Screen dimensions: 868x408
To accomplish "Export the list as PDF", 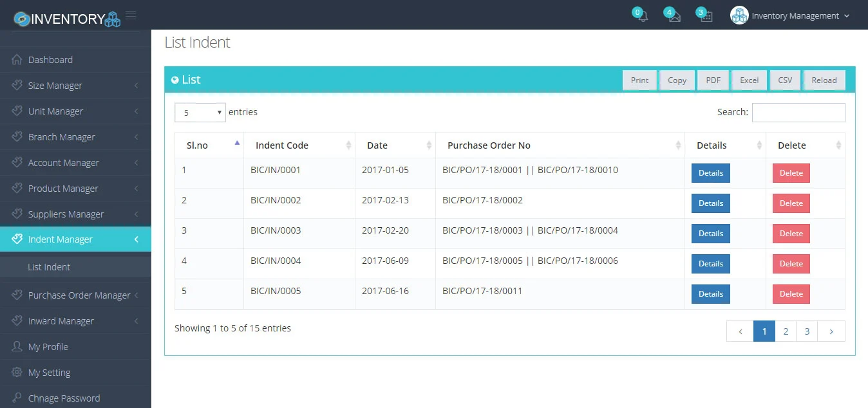I will [713, 80].
